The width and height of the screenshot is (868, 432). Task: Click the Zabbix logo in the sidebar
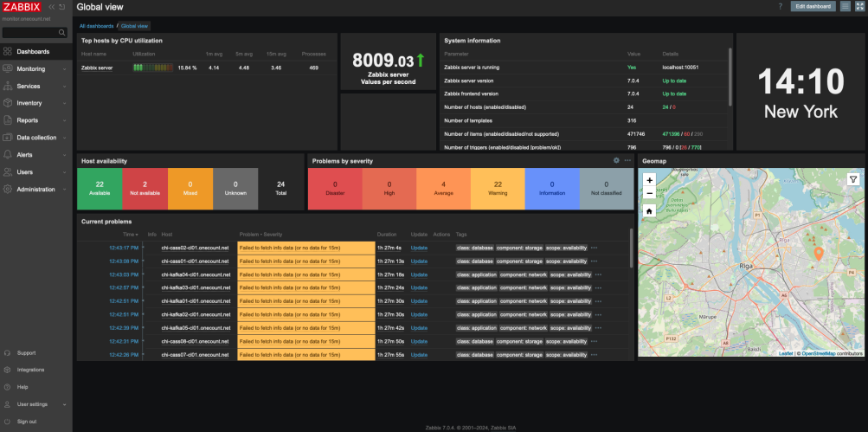tap(22, 7)
